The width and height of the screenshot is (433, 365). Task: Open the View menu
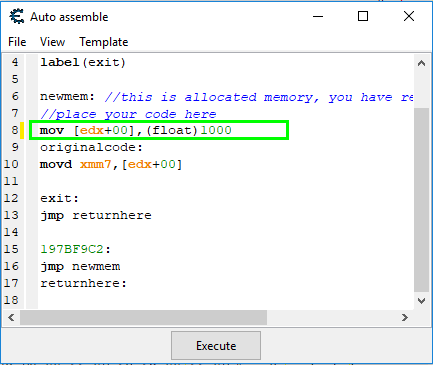52,42
